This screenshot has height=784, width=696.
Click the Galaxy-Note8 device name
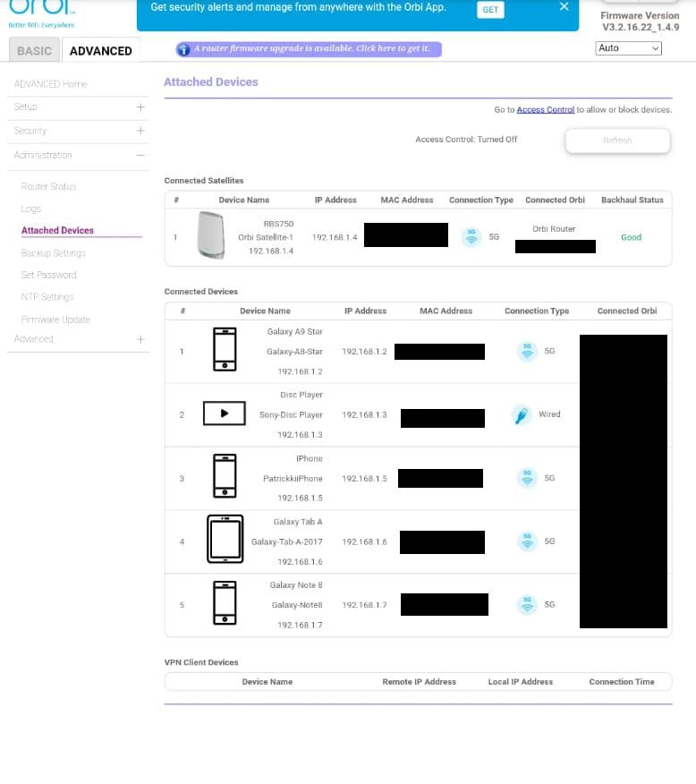click(297, 605)
